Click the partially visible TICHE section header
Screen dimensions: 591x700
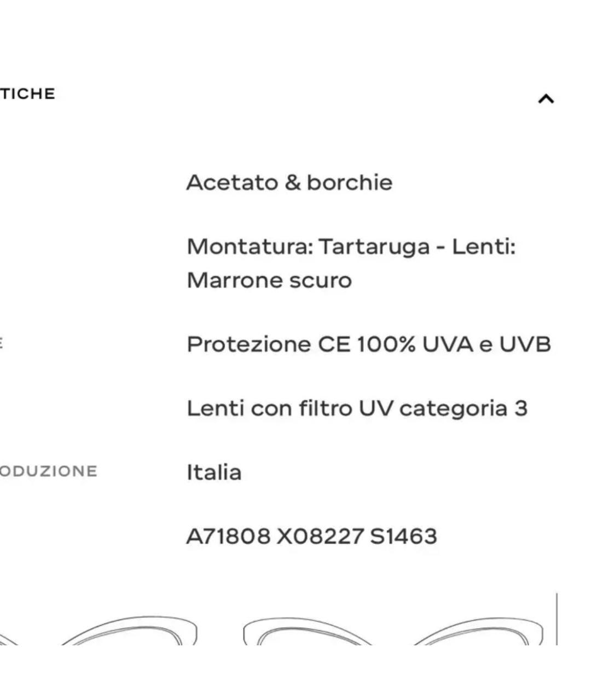[x=27, y=94]
